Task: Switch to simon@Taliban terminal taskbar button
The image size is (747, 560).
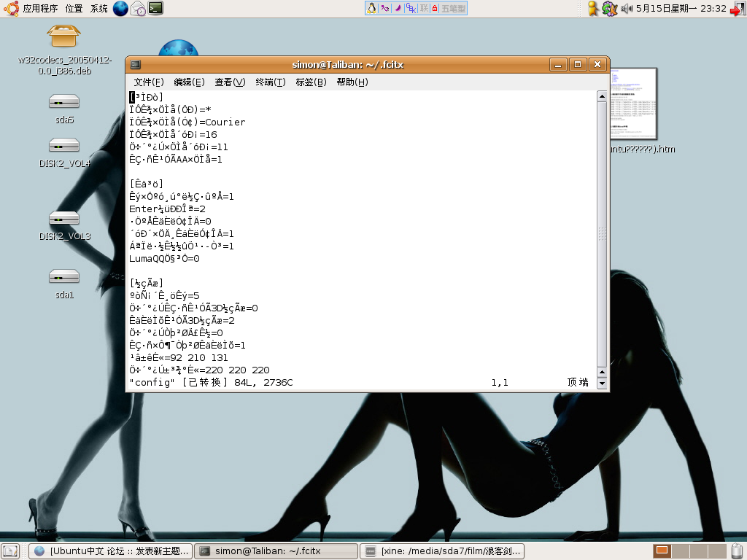Action: pyautogui.click(x=276, y=551)
